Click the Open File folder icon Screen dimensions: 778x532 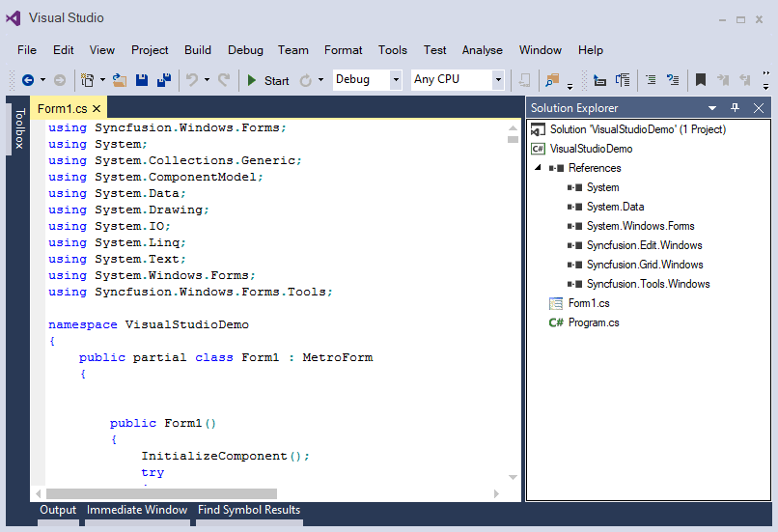(120, 80)
